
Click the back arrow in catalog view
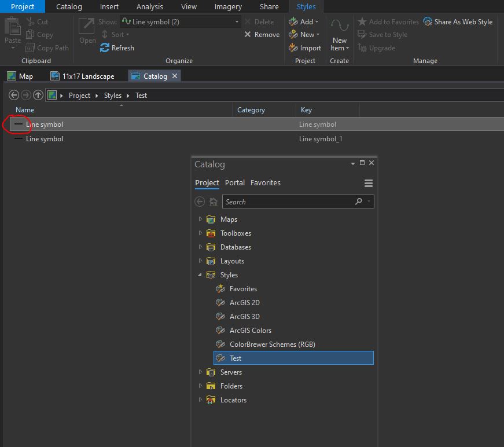[13, 95]
